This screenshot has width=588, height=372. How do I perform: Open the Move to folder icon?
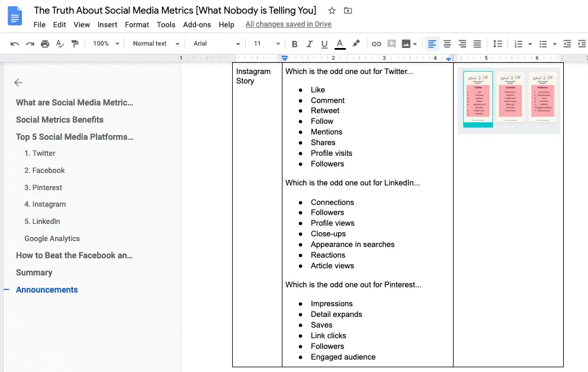(x=348, y=11)
